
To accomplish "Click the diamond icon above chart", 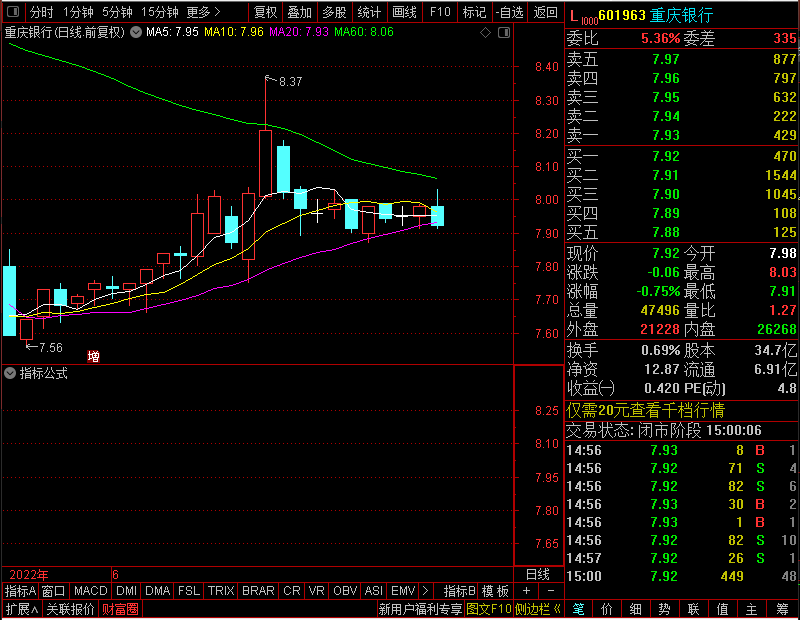I will [x=485, y=33].
